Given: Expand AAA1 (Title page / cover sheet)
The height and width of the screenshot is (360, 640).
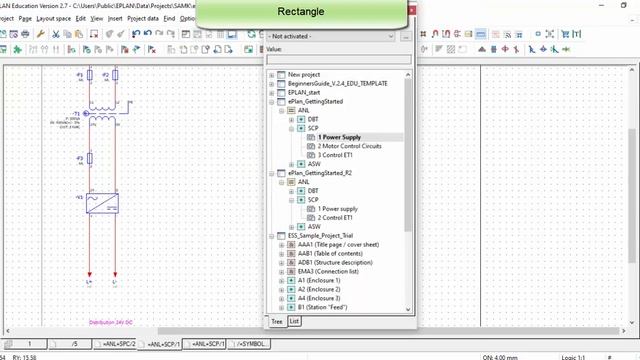Looking at the screenshot, I should click(x=281, y=245).
